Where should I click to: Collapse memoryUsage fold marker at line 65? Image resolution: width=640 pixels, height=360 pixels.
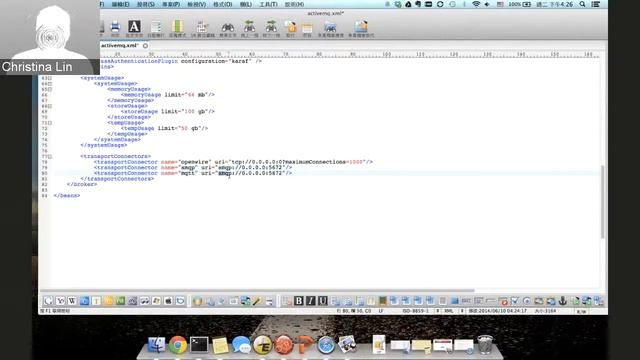pos(50,89)
